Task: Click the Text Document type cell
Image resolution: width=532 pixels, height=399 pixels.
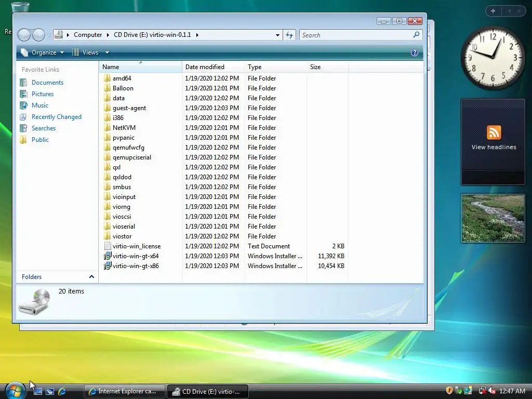Action: pyautogui.click(x=269, y=246)
